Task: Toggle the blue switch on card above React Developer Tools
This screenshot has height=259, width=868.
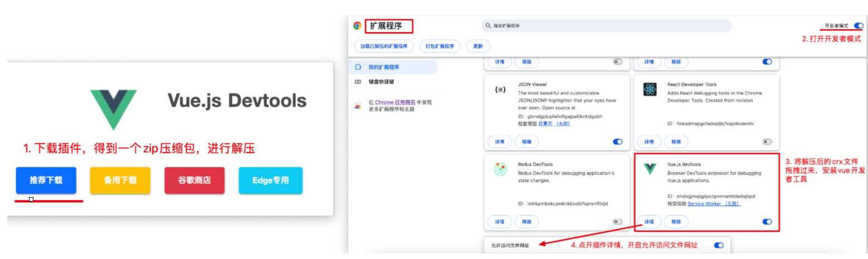Action: tap(767, 62)
